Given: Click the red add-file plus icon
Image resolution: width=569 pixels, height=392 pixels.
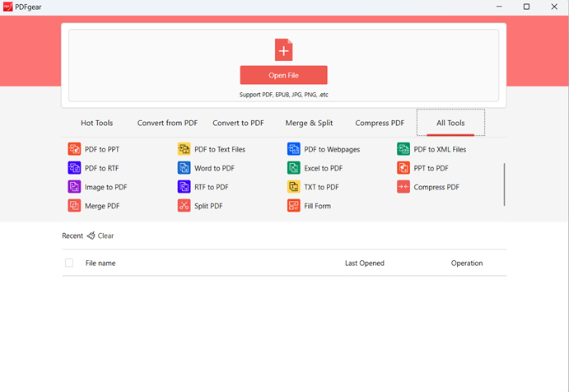Looking at the screenshot, I should coord(284,49).
